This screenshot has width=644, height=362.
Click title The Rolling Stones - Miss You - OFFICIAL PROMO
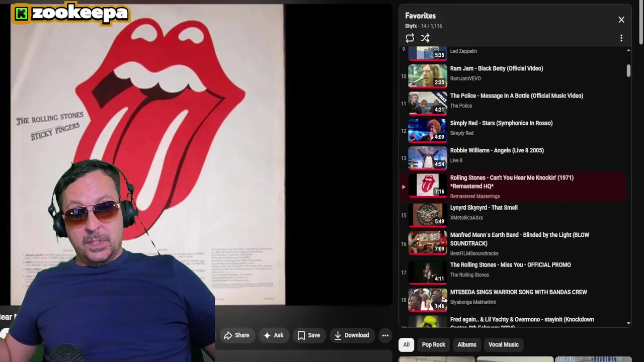[x=510, y=265]
